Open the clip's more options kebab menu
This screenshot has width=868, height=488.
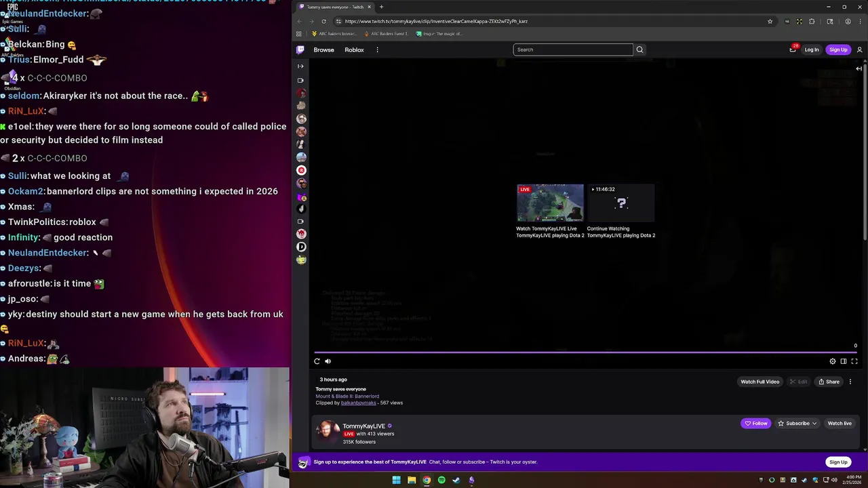850,382
